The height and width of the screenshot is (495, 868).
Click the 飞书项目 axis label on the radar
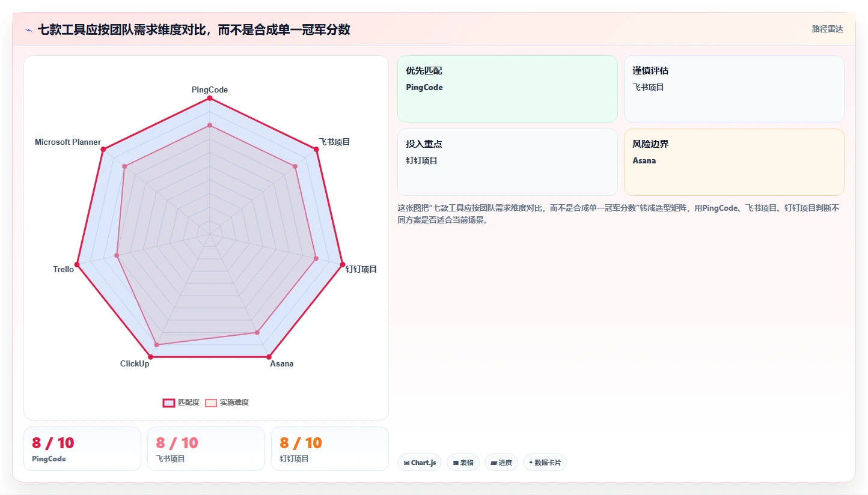(x=334, y=142)
